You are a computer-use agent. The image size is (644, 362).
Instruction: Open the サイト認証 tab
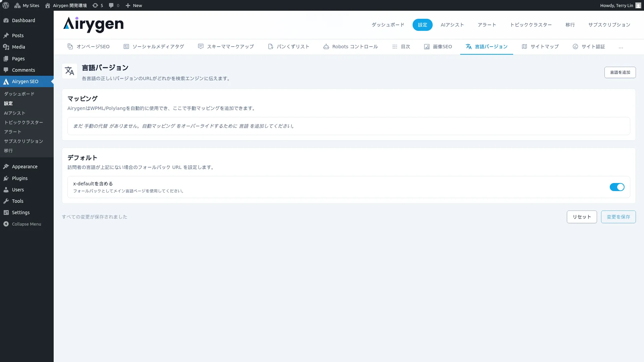coord(589,47)
